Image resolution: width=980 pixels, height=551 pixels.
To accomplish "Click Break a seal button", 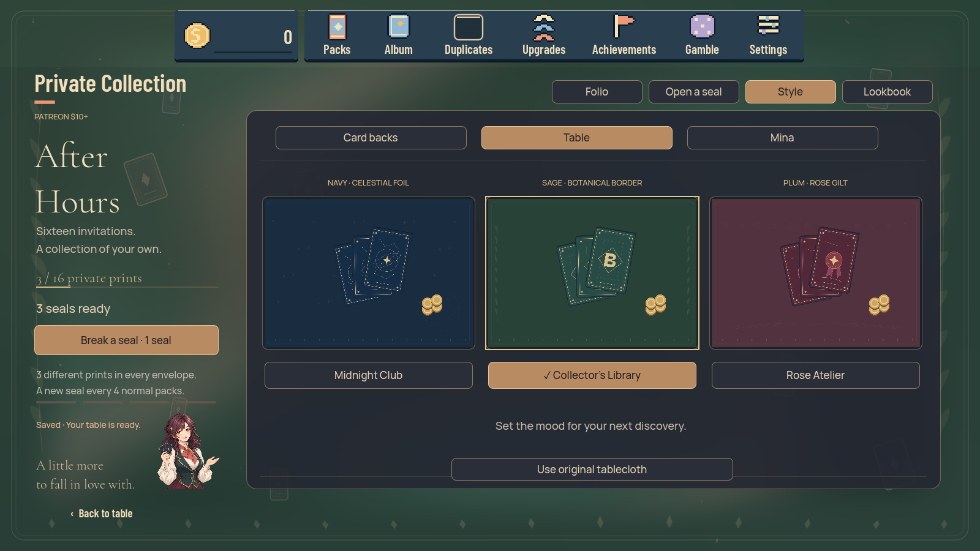I will point(126,340).
